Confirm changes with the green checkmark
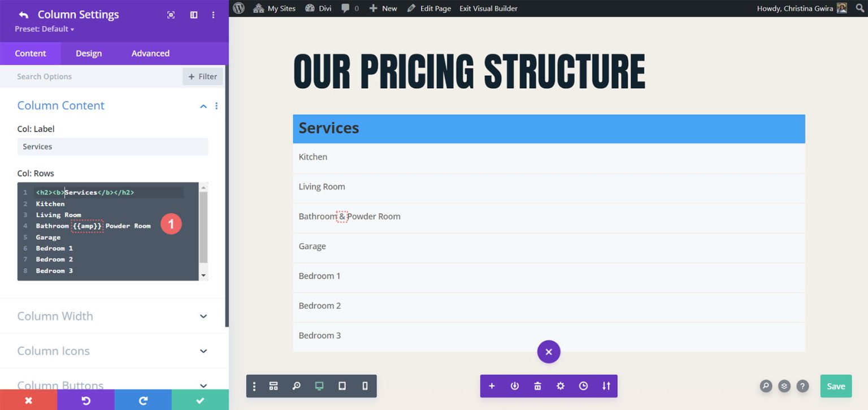Viewport: 868px width, 410px height. [199, 400]
